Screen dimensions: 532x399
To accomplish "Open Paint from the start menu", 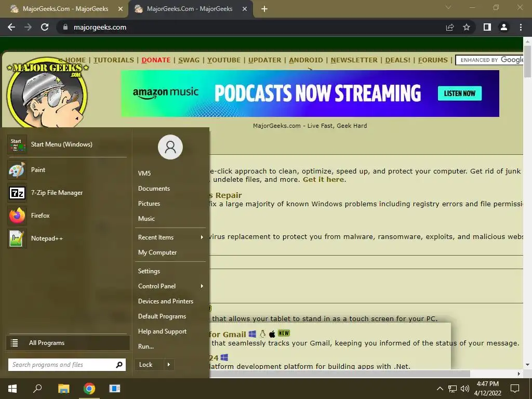I will click(67, 170).
